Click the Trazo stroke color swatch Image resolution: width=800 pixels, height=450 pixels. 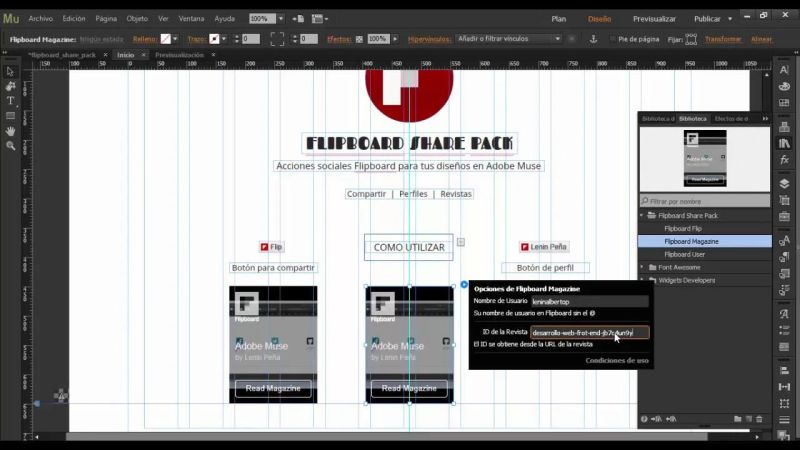[214, 39]
